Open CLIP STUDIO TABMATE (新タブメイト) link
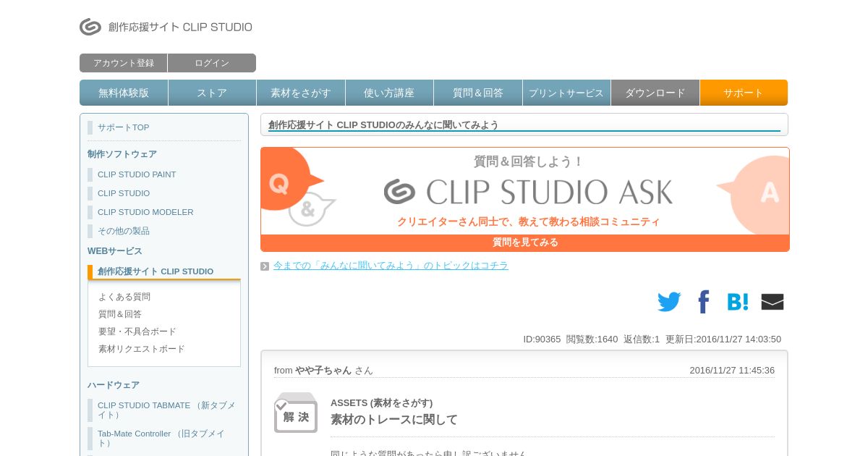Viewport: 868px width, 456px height. (x=166, y=410)
